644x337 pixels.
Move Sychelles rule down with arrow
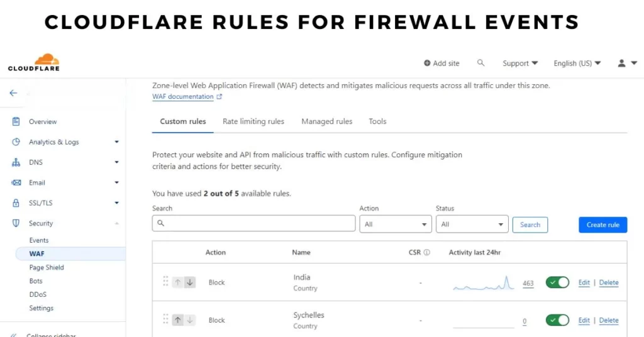pos(190,320)
